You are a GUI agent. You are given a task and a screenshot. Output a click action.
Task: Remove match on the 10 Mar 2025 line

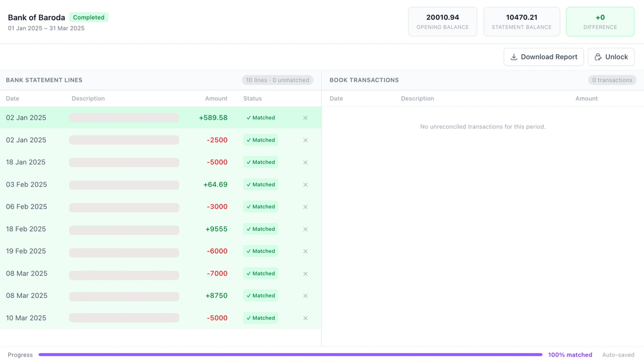[305, 318]
